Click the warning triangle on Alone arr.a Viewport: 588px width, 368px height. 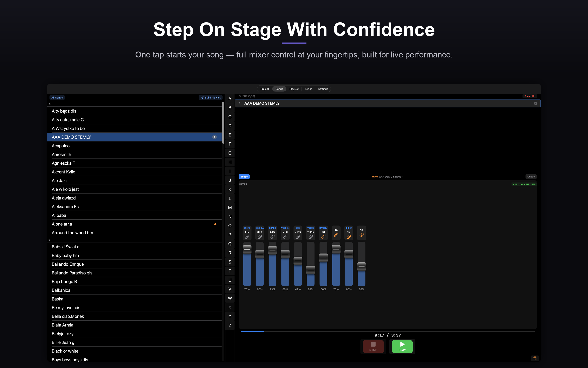pos(215,224)
